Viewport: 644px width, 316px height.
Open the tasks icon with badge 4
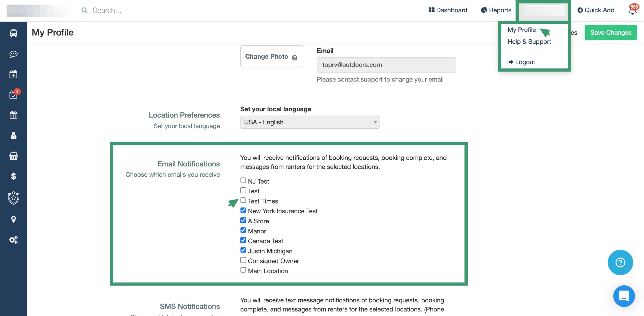point(14,95)
